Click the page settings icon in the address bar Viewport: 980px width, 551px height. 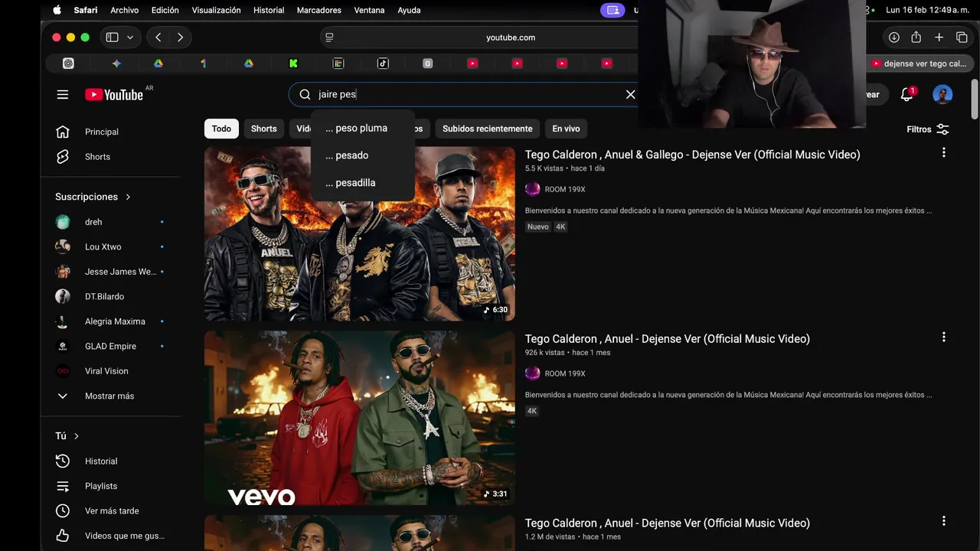pos(329,37)
